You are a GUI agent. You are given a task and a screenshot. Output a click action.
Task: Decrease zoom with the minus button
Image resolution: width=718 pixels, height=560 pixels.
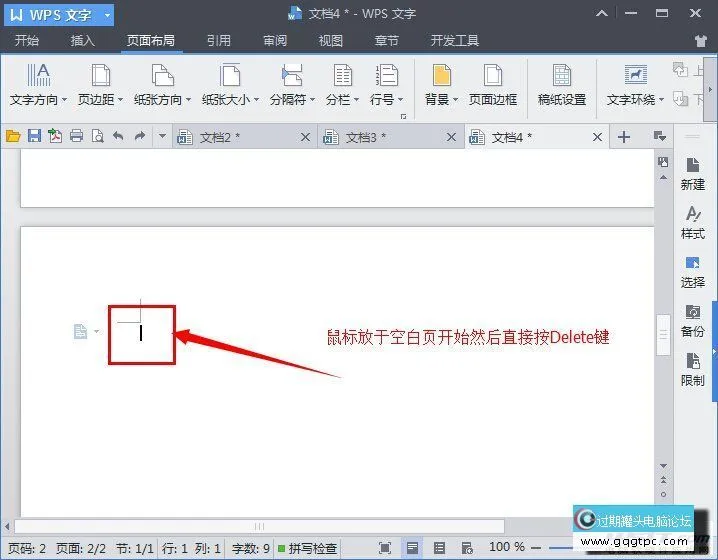click(x=536, y=548)
